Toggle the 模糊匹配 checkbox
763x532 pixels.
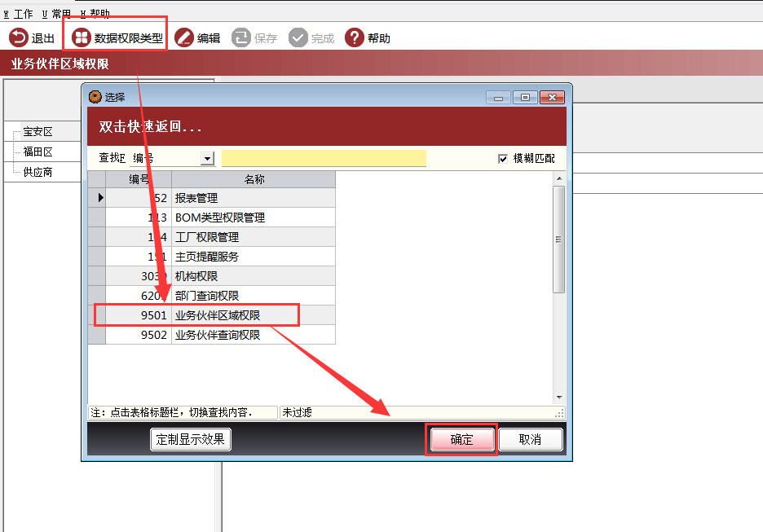pyautogui.click(x=503, y=159)
